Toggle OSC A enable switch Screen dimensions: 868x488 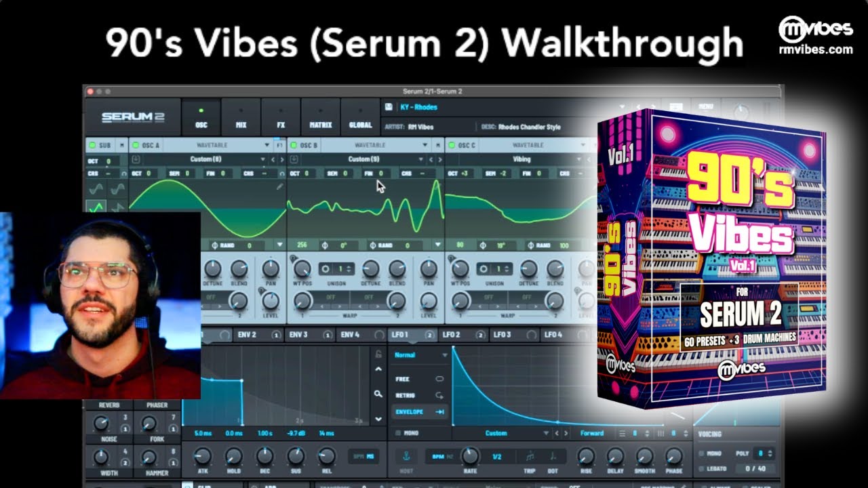click(136, 145)
